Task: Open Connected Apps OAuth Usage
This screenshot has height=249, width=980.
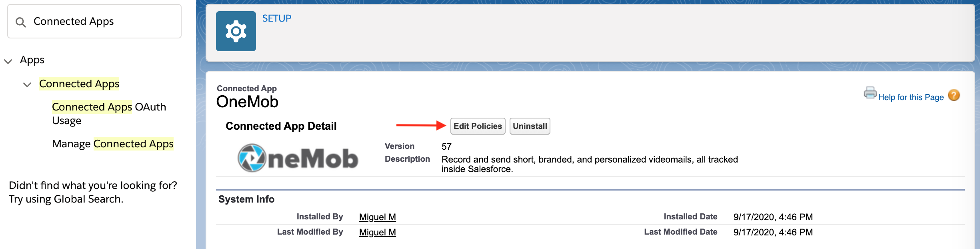Action: point(109,114)
